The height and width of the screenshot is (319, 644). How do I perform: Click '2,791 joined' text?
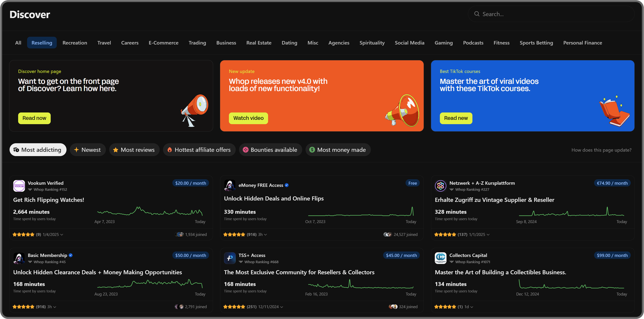(x=196, y=307)
